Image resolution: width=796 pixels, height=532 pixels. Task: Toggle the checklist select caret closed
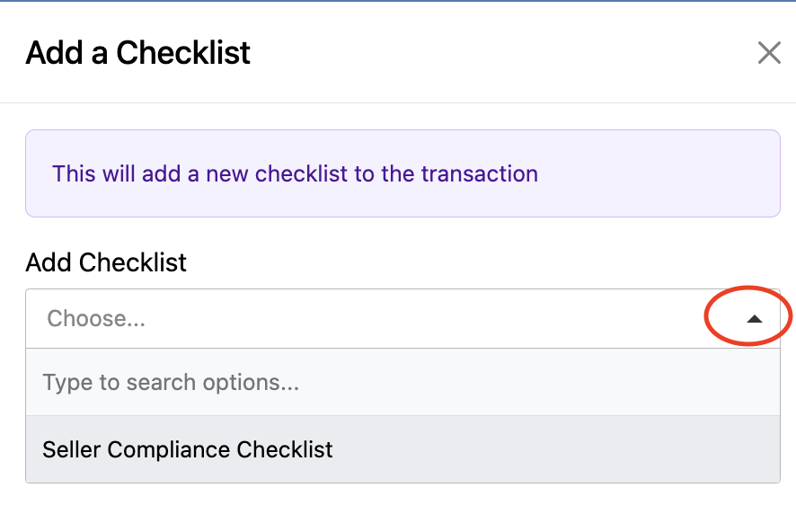point(754,318)
